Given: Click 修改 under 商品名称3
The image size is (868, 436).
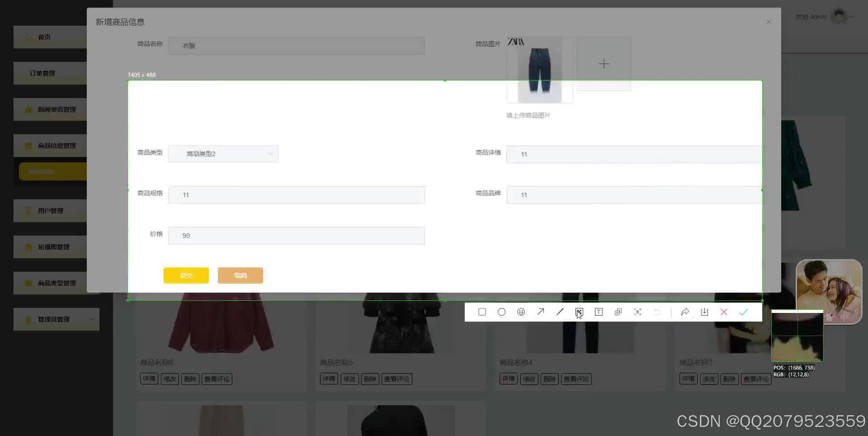Looking at the screenshot, I should click(x=709, y=379).
